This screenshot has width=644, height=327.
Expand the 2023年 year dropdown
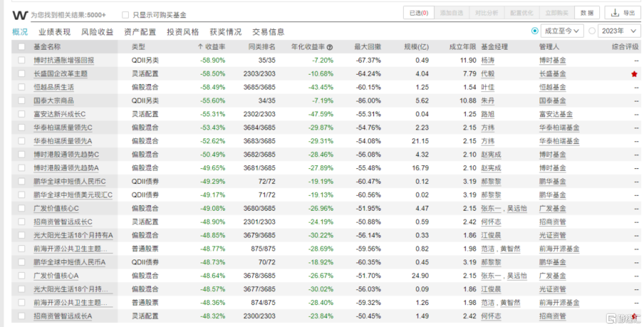(619, 31)
